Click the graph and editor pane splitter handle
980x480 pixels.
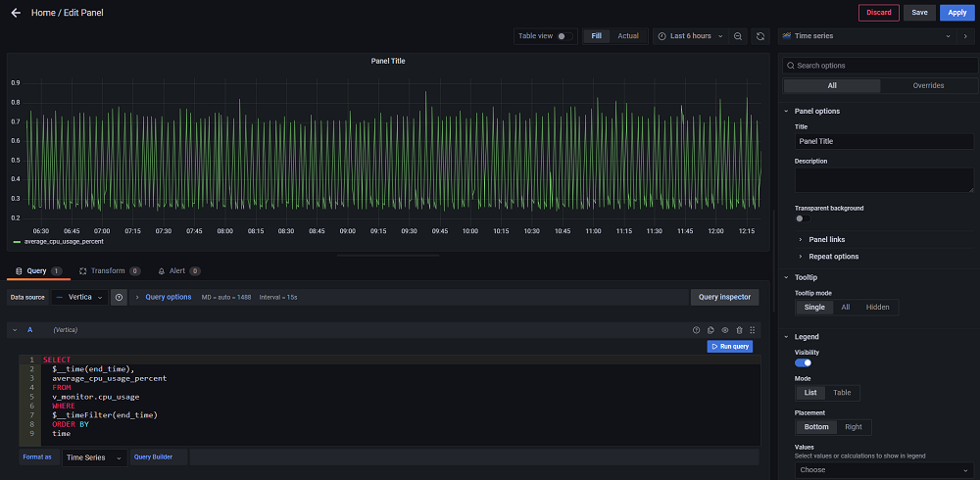coord(388,256)
